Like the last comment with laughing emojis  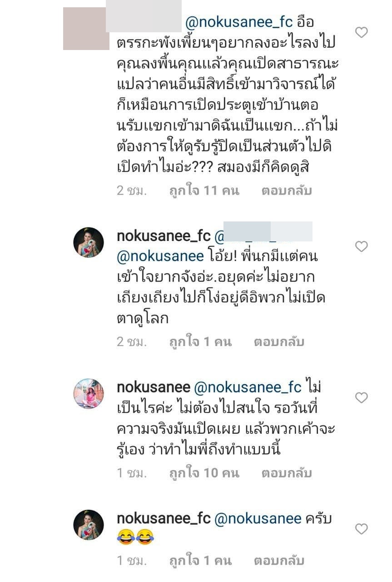(361, 529)
